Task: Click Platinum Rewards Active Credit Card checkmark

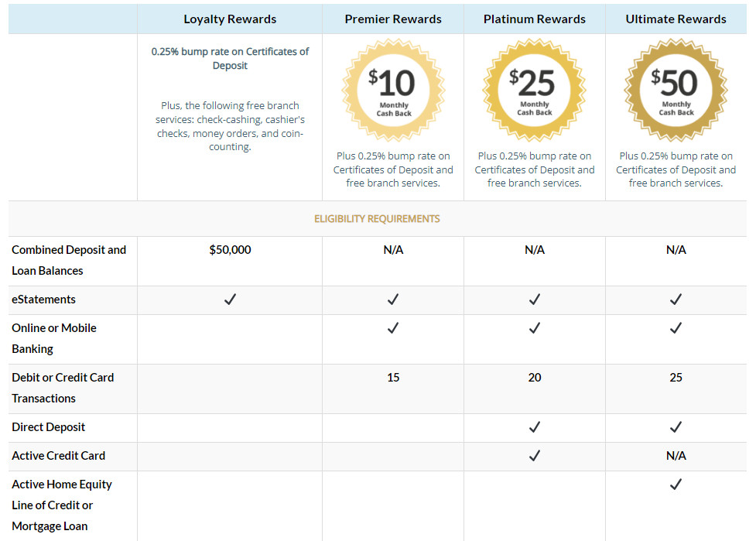Action: [535, 456]
